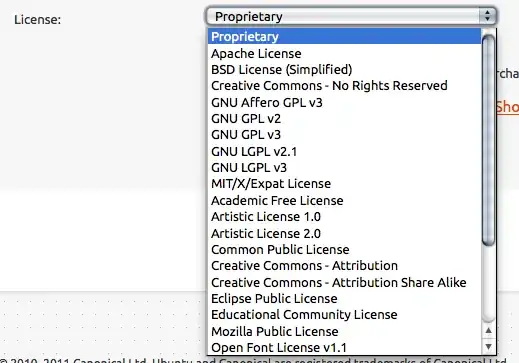Choose Educational Community License

click(x=344, y=315)
